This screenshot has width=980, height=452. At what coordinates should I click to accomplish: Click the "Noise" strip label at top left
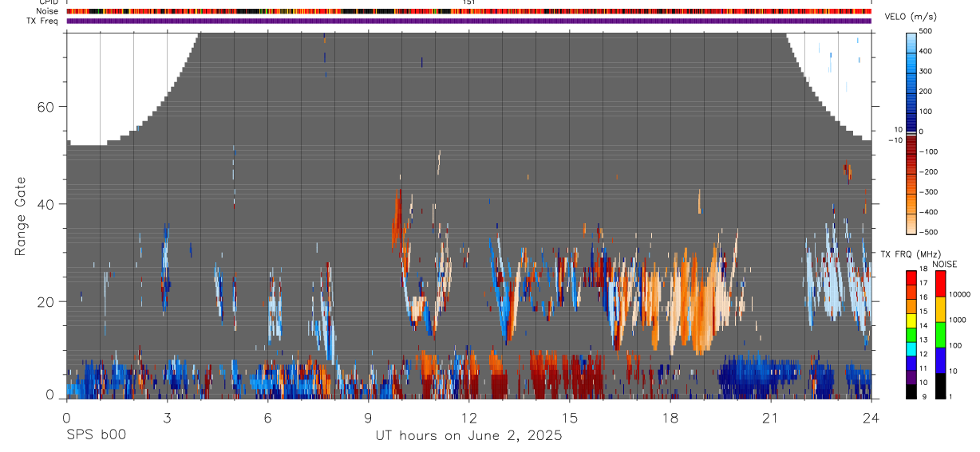[x=48, y=11]
